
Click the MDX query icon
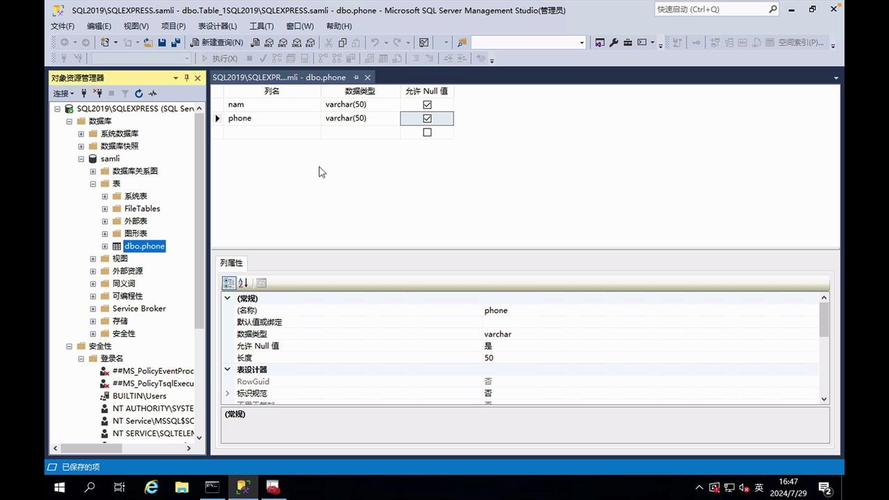[x=269, y=43]
